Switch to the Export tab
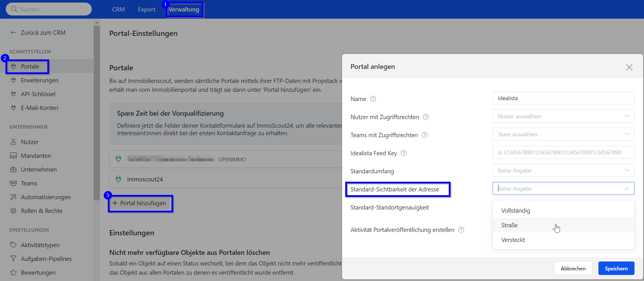 tap(147, 9)
